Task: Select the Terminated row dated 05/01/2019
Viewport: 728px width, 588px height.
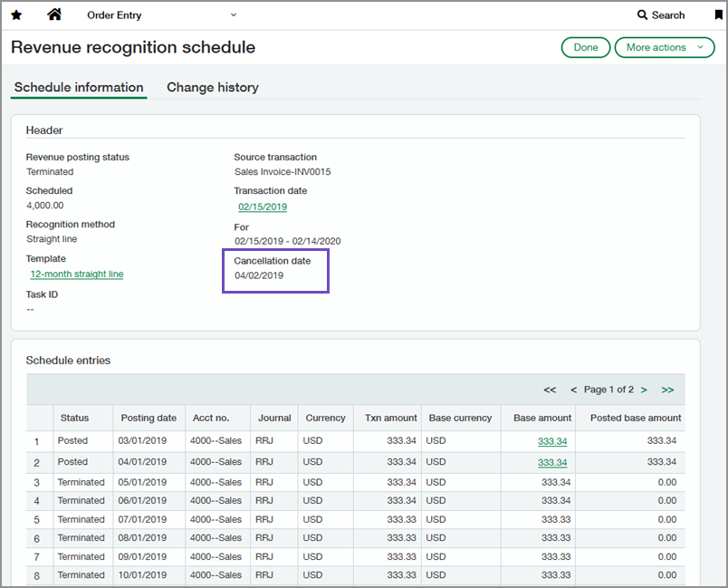Action: [x=148, y=481]
